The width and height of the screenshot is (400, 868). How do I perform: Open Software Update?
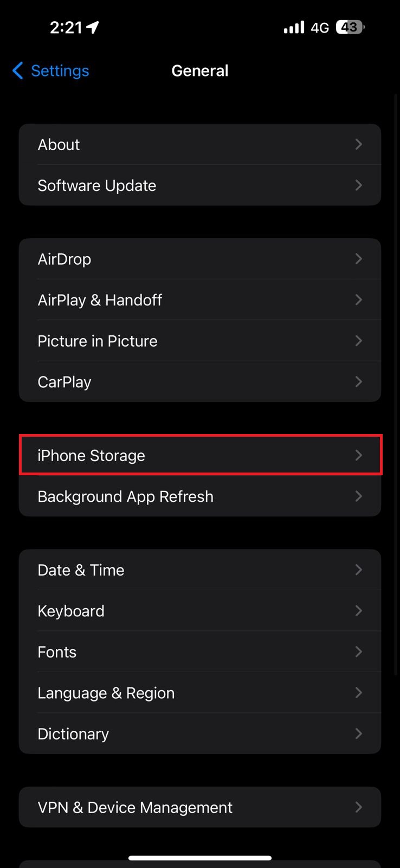click(x=199, y=186)
